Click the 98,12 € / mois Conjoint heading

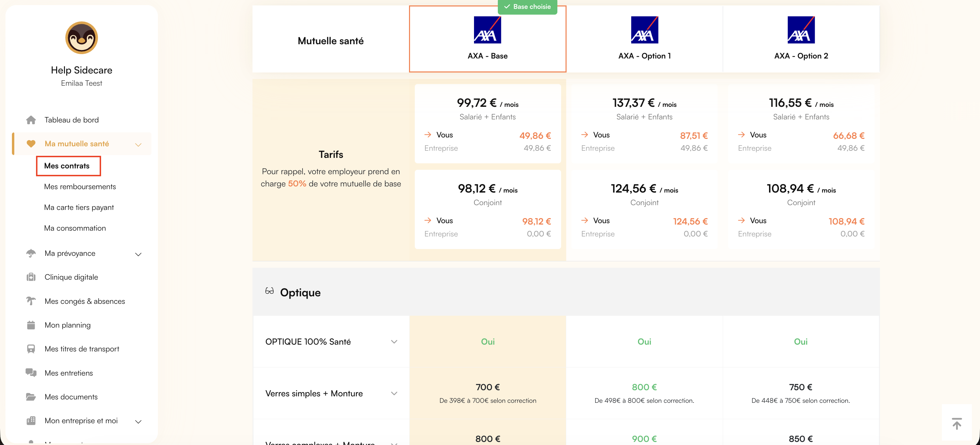click(x=487, y=189)
